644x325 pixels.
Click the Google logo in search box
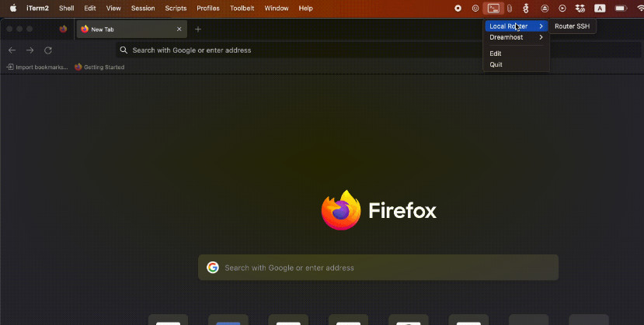point(213,267)
